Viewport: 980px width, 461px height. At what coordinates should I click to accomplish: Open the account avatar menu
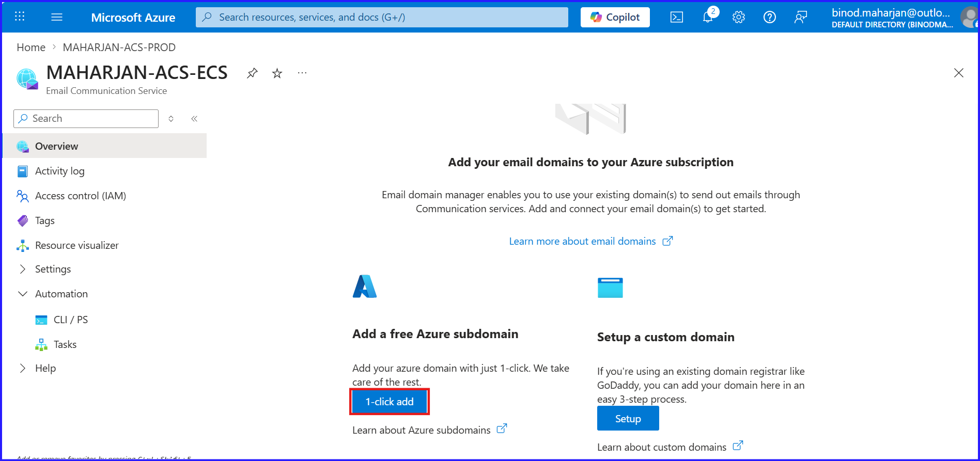pos(969,17)
